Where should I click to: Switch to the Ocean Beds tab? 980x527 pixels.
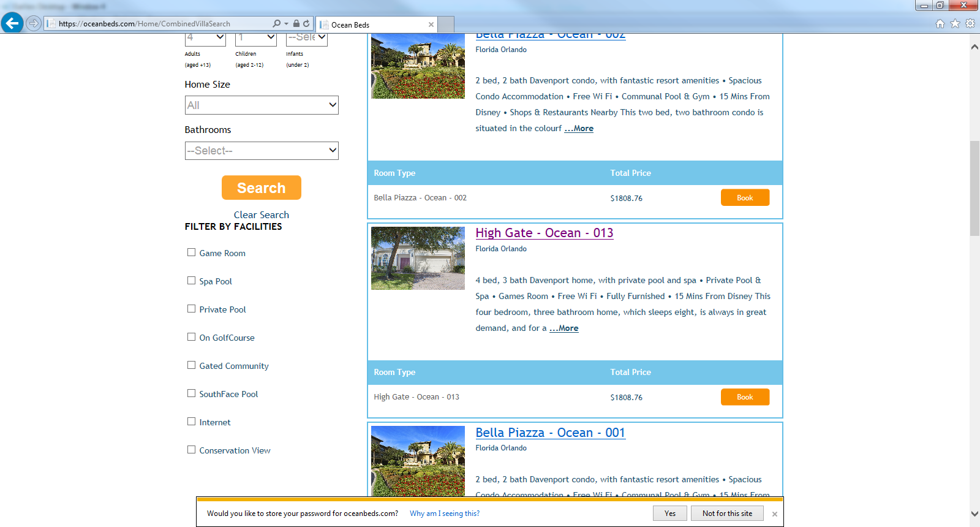[x=377, y=25]
